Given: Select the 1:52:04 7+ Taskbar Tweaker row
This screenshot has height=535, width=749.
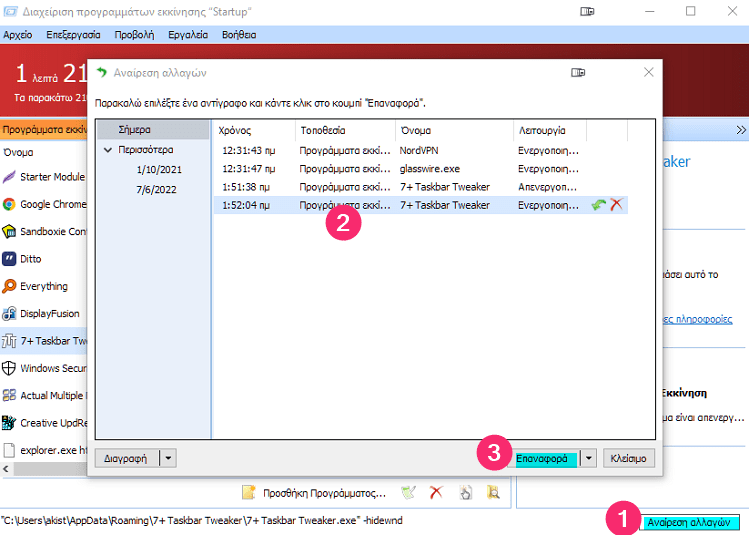Looking at the screenshot, I should coord(420,205).
